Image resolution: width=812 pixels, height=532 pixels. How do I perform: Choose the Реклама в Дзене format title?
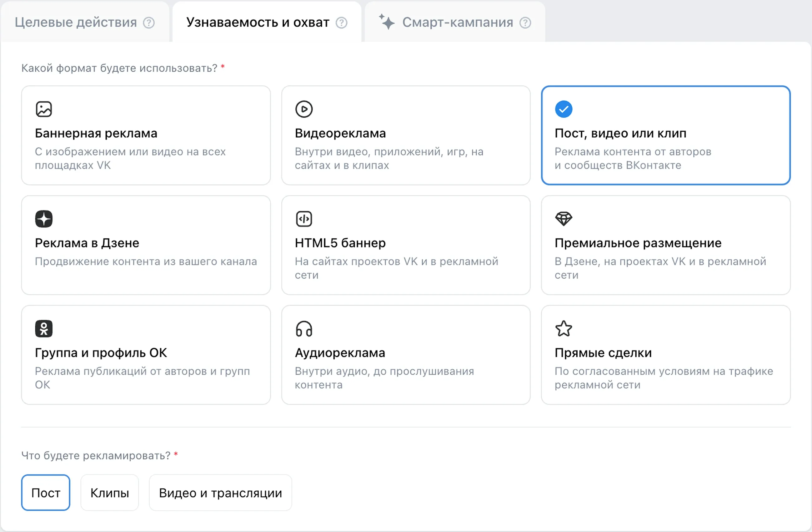pos(87,243)
